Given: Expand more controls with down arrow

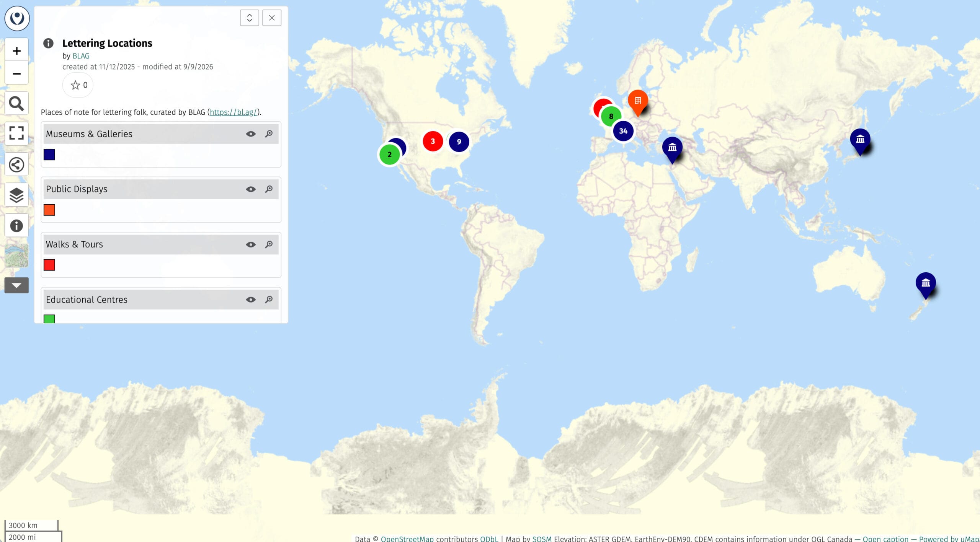Looking at the screenshot, I should tap(16, 285).
